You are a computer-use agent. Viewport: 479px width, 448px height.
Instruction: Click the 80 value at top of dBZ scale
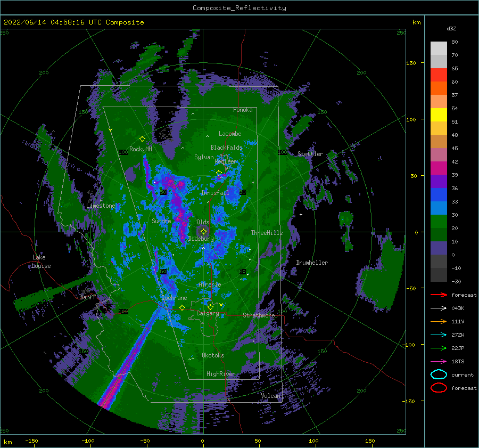click(x=455, y=42)
